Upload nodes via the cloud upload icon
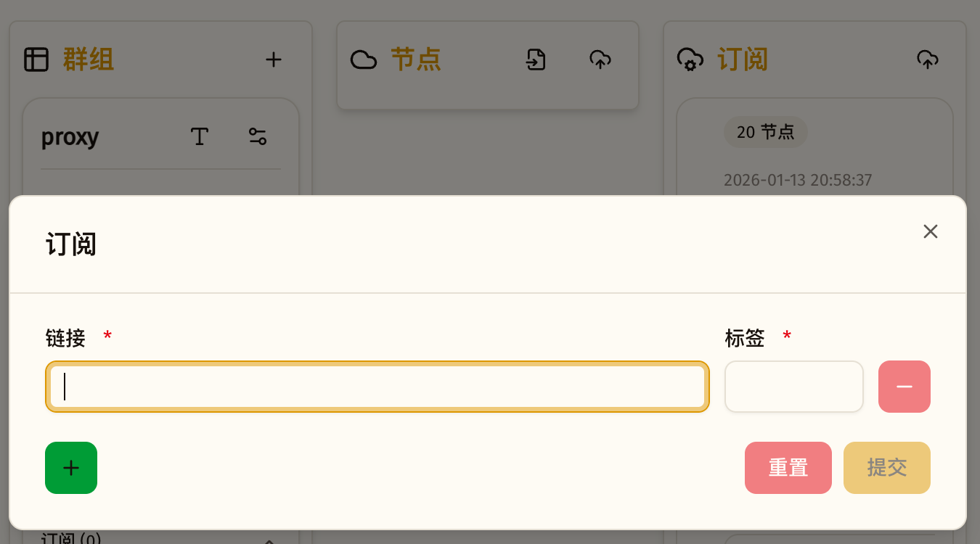 (x=600, y=59)
